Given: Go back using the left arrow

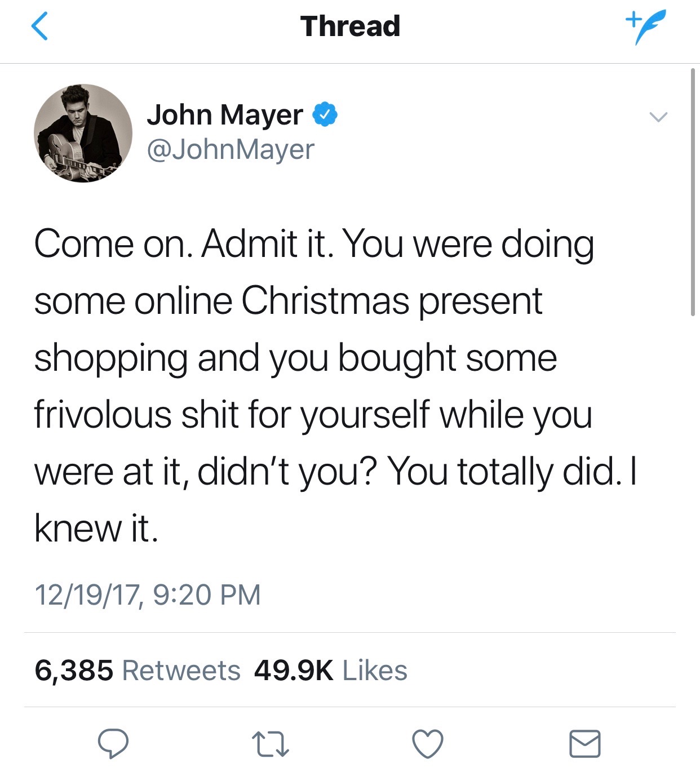Looking at the screenshot, I should tap(39, 26).
